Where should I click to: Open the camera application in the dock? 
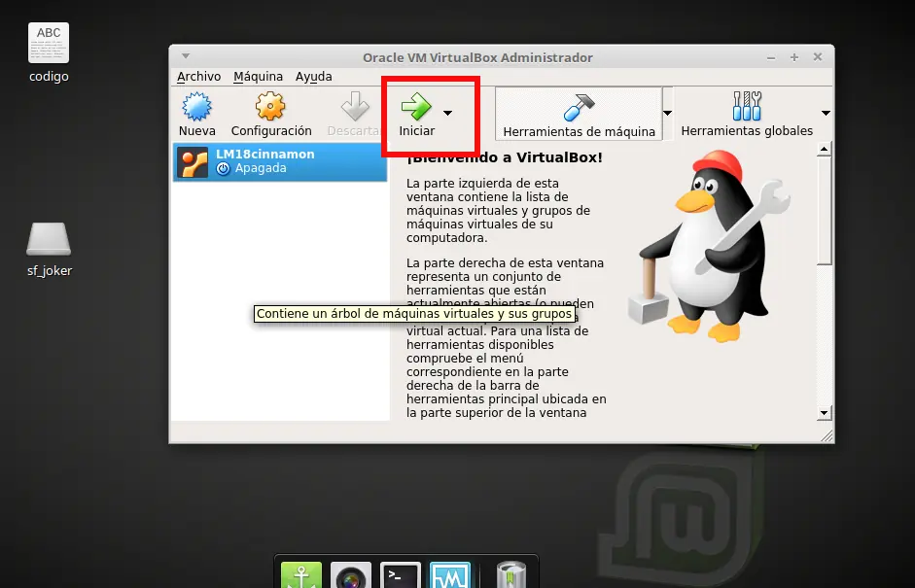point(350,575)
